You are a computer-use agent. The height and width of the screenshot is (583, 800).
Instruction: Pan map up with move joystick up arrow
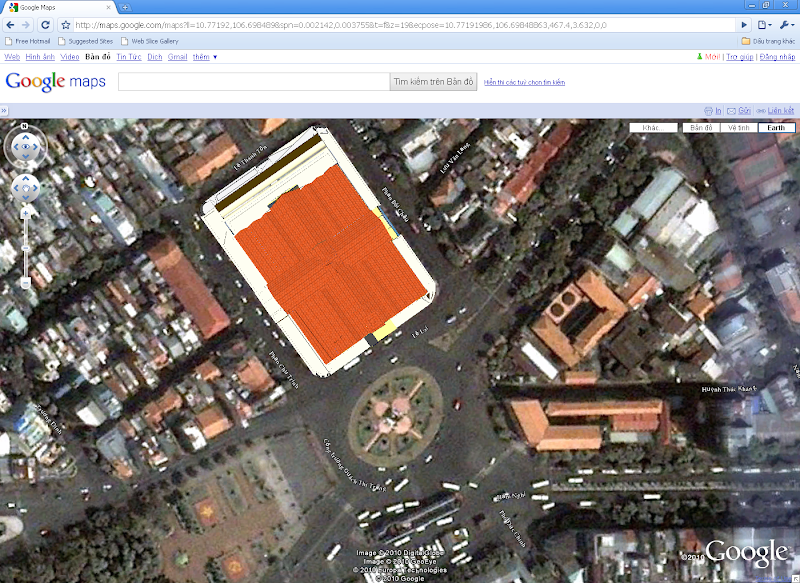[25, 179]
